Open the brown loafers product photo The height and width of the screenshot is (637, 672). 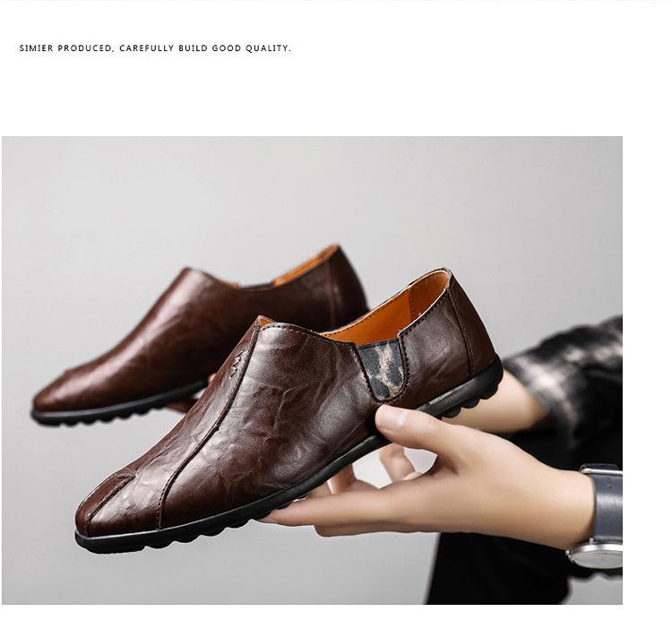coord(312,370)
